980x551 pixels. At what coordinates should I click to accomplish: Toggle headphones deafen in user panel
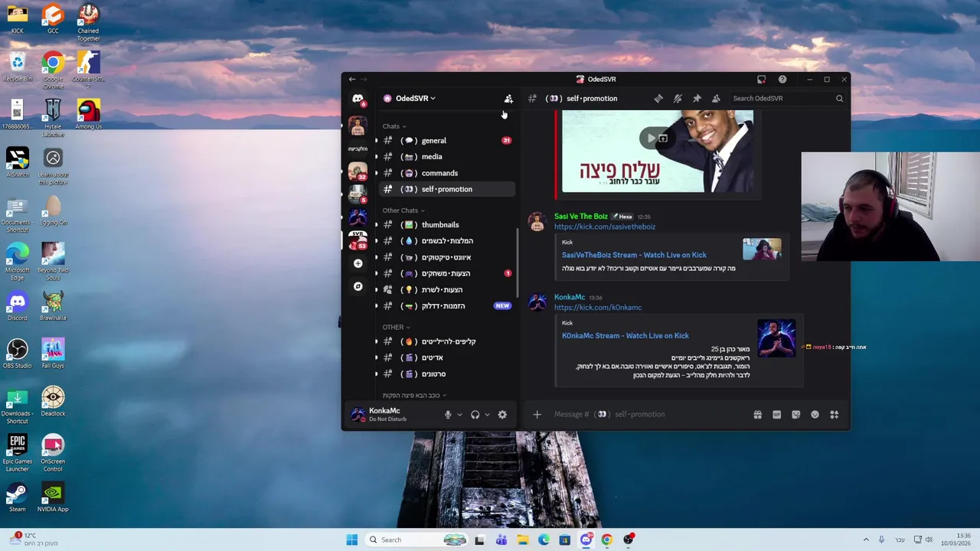475,415
